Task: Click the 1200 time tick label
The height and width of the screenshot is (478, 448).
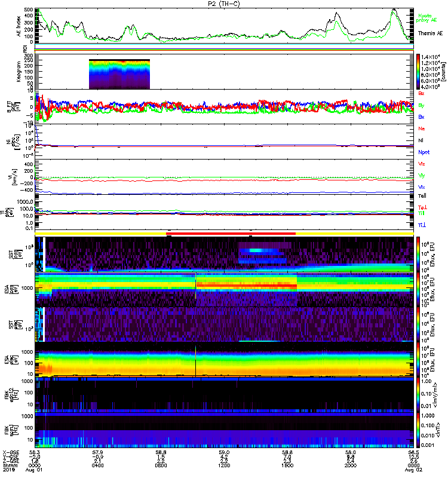Action: click(x=224, y=465)
